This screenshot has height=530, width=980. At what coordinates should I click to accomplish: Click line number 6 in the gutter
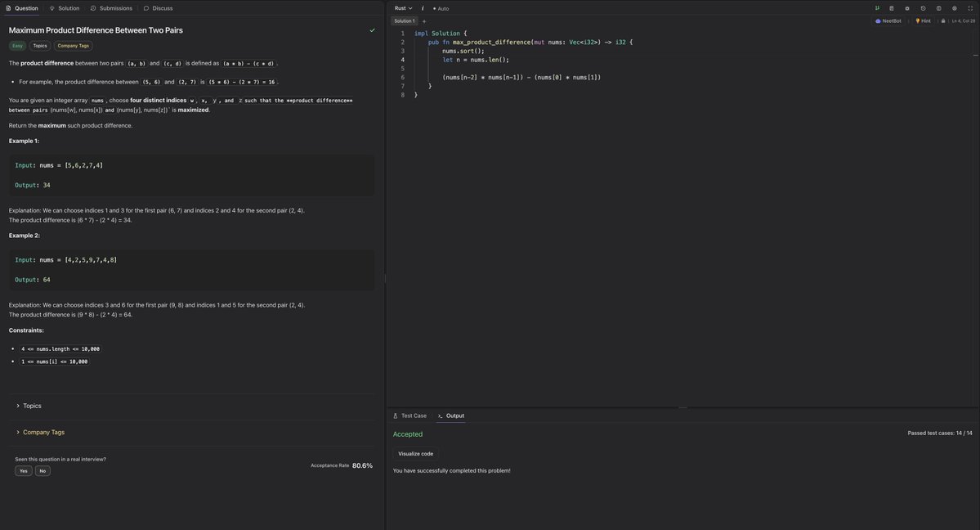pos(402,78)
